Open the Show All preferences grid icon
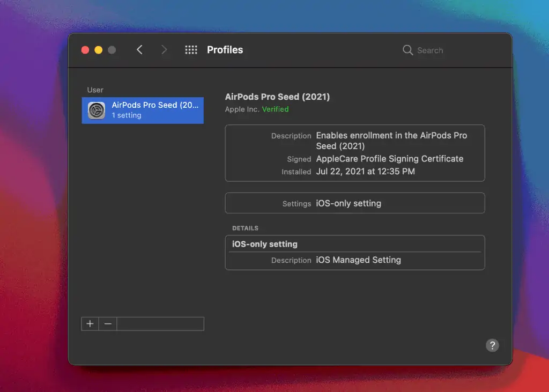The image size is (549, 392). click(x=191, y=49)
